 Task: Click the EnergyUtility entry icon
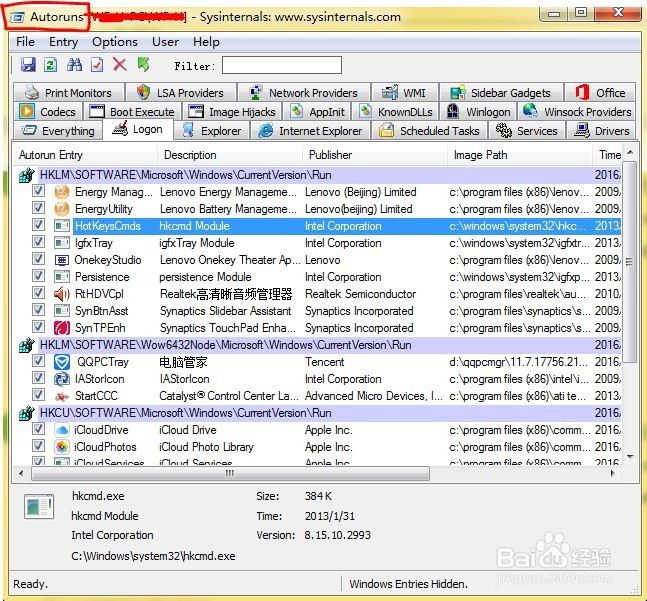click(x=62, y=209)
